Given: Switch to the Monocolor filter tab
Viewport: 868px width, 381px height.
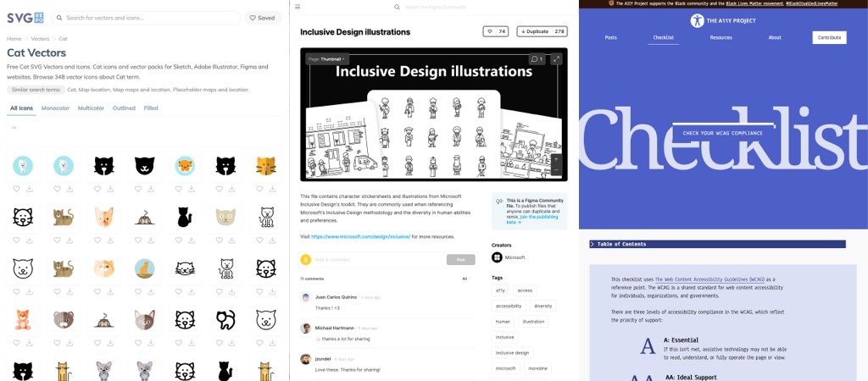Looking at the screenshot, I should click(55, 108).
